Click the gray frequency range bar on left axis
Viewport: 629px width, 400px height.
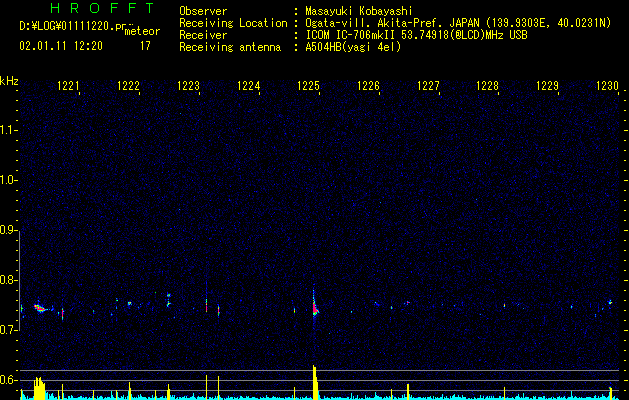point(19,281)
